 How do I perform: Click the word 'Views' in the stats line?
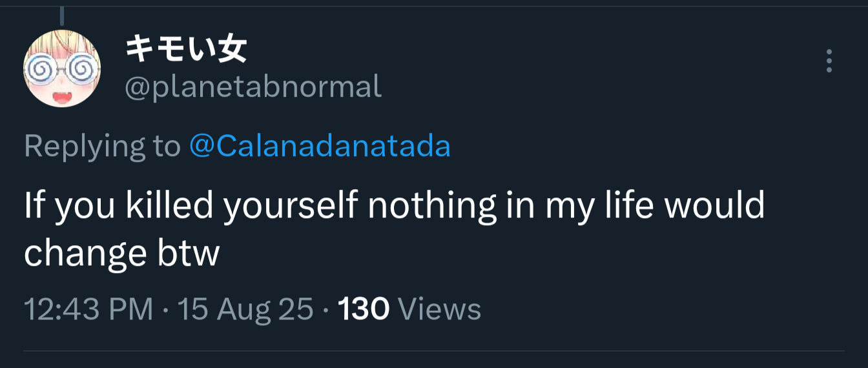(440, 309)
